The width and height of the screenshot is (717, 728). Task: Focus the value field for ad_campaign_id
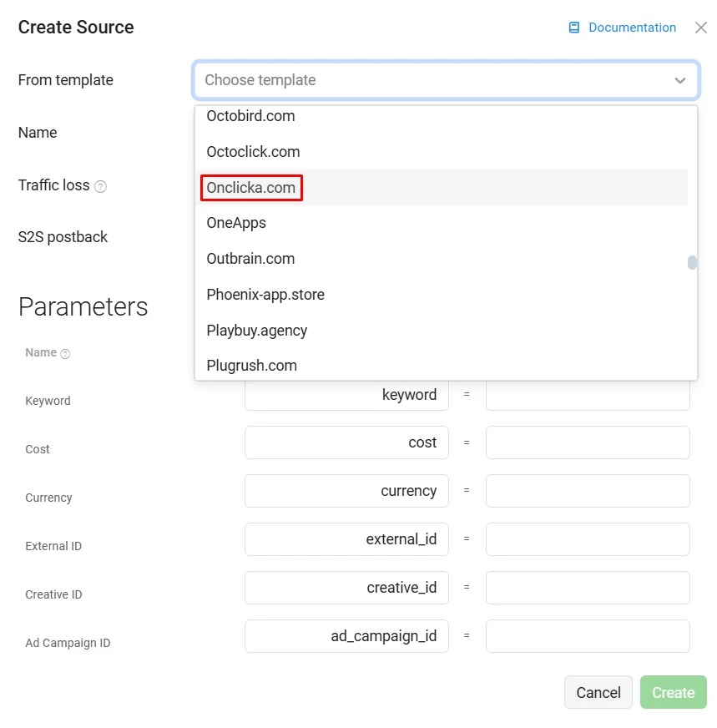[588, 636]
